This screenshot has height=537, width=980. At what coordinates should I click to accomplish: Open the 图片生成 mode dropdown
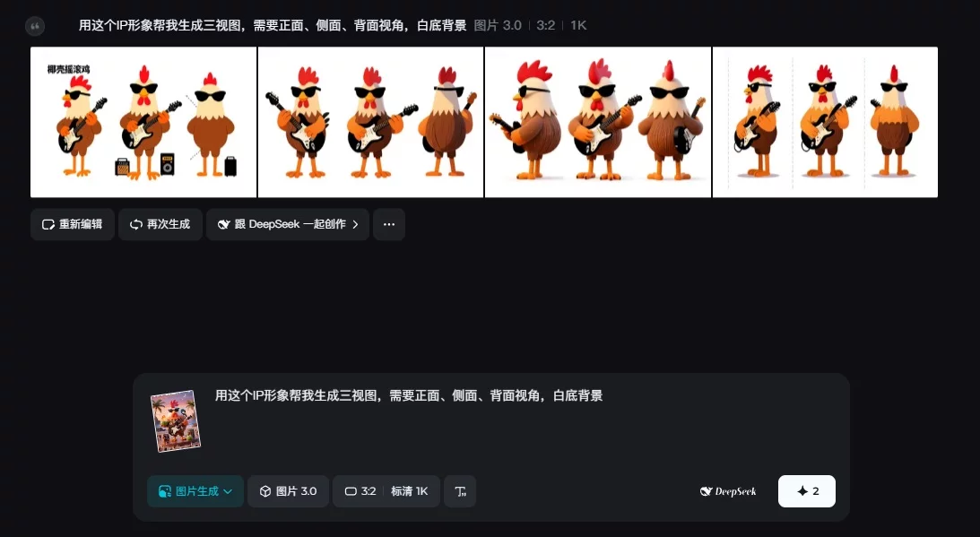click(x=195, y=491)
